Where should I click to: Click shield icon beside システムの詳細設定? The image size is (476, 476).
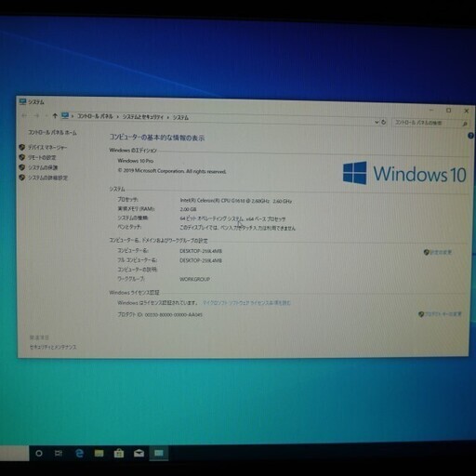pyautogui.click(x=22, y=178)
